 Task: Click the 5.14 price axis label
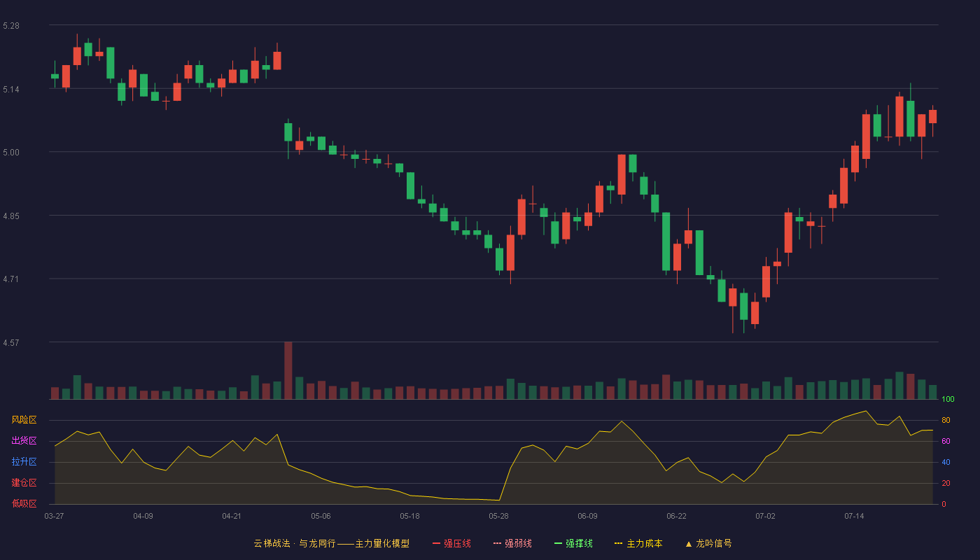[x=11, y=90]
